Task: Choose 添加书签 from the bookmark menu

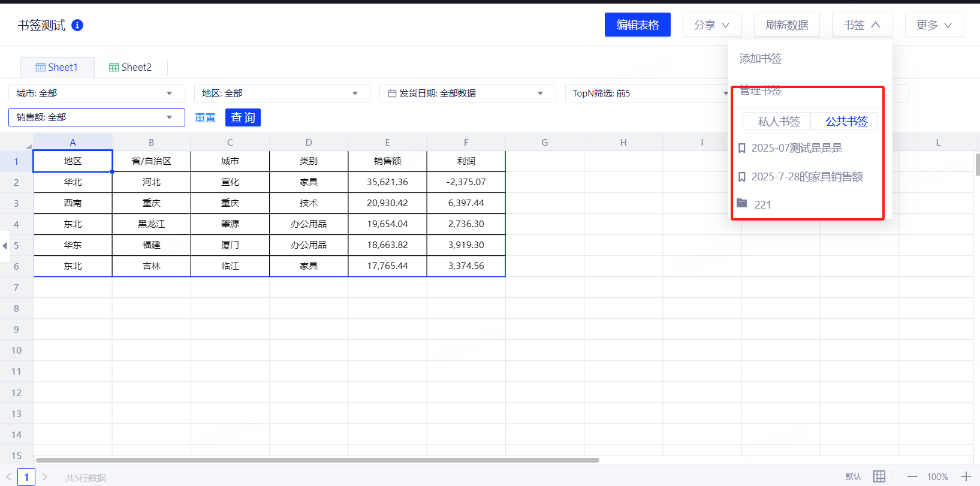Action: click(x=760, y=59)
